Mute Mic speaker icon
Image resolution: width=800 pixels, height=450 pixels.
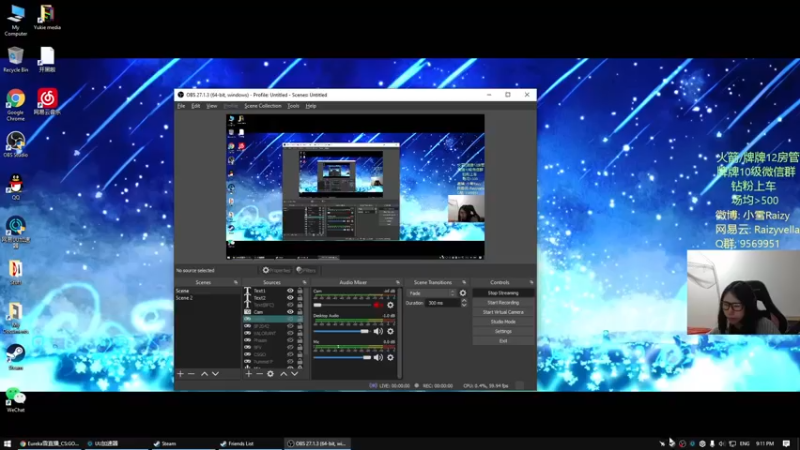click(378, 358)
